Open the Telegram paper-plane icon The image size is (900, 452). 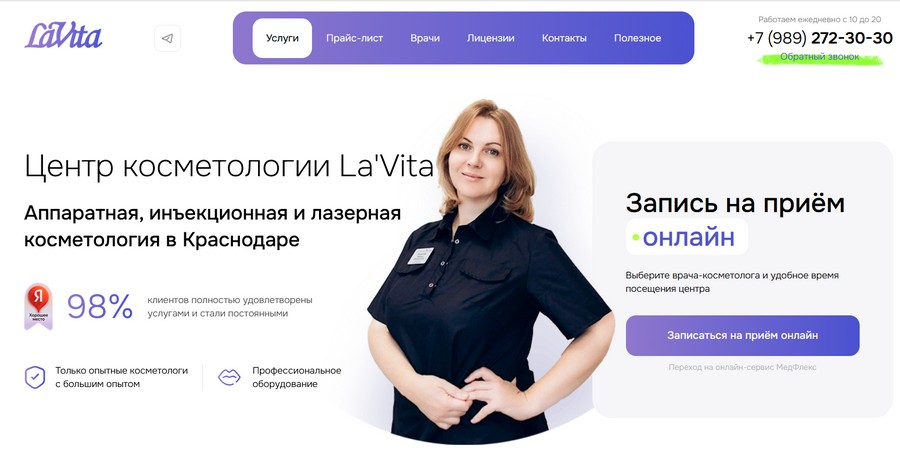[x=168, y=38]
